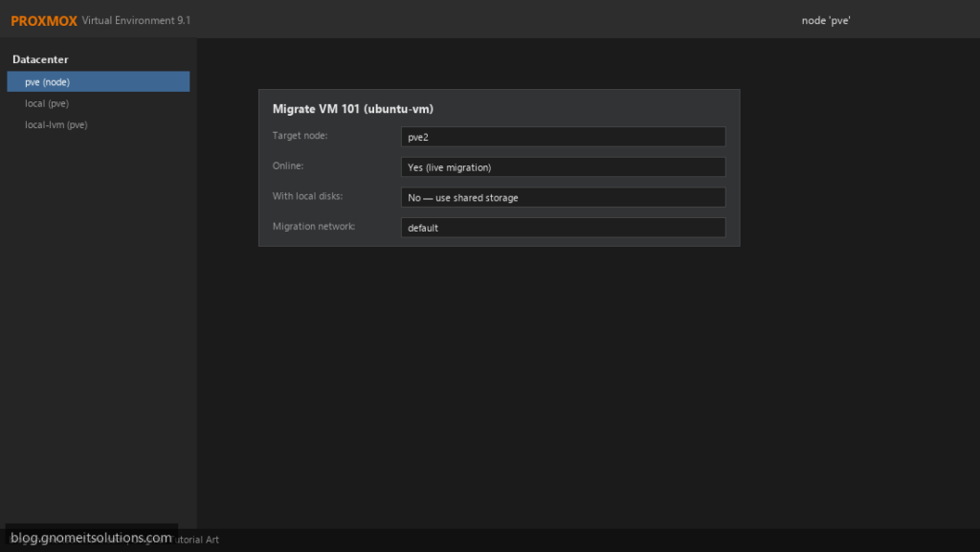Click the Migration network: label
The width and height of the screenshot is (980, 552).
point(314,226)
